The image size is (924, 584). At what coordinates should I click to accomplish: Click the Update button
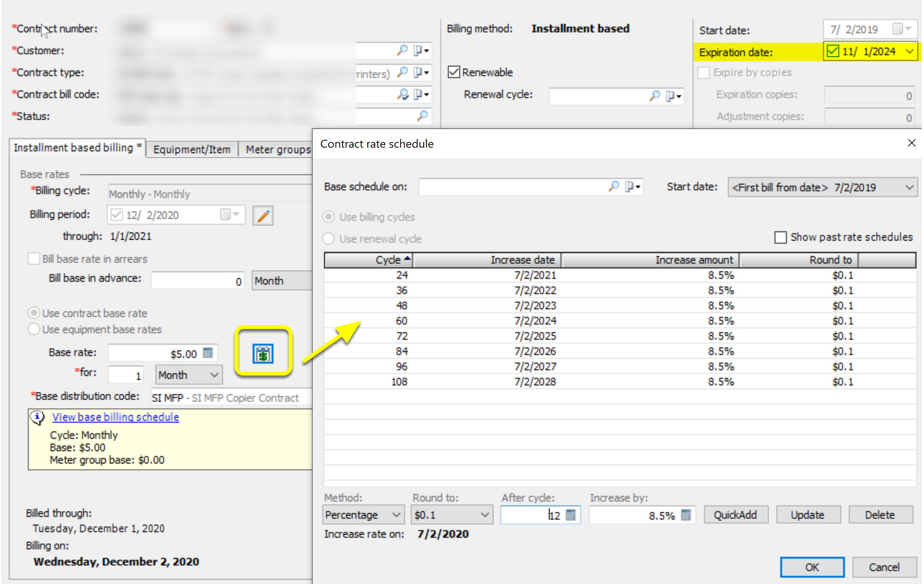pos(808,515)
